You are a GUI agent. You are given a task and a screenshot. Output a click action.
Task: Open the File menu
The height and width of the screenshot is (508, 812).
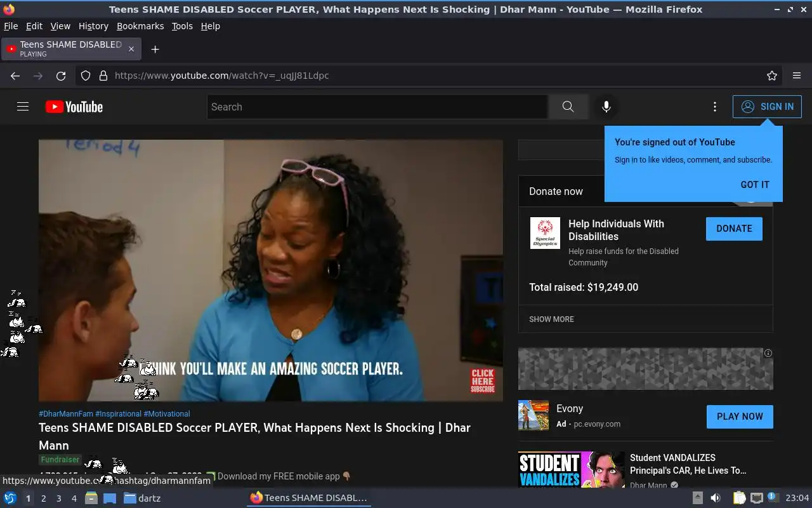(x=11, y=26)
